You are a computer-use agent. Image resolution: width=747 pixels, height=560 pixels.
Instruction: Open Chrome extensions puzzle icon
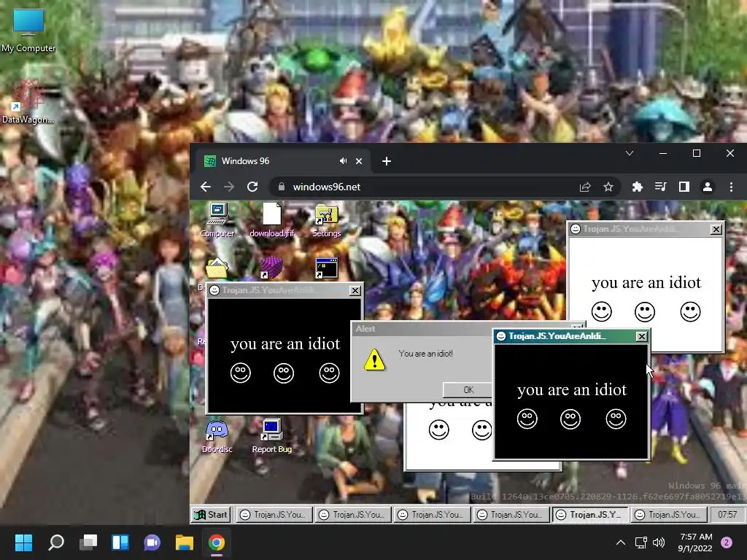(x=638, y=187)
